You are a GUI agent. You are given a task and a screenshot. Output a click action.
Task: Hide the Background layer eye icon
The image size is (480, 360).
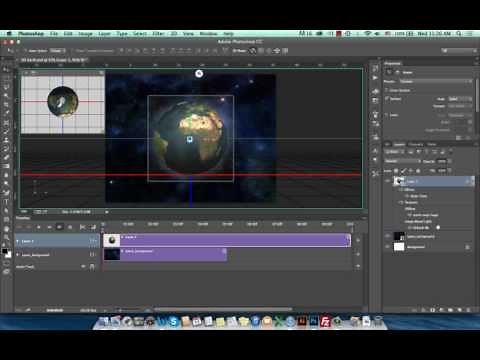(387, 247)
